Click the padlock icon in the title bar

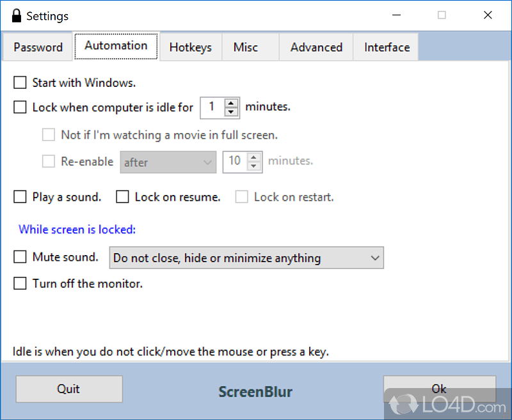(x=16, y=15)
